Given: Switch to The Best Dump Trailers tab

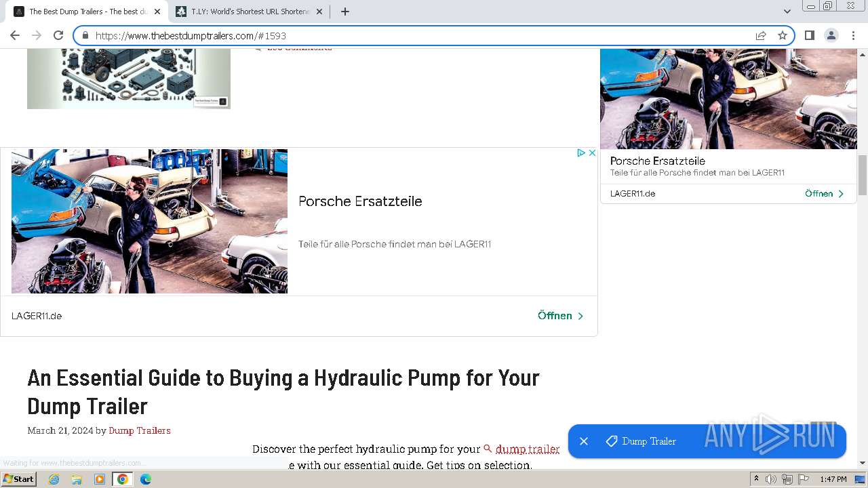Looking at the screenshot, I should tap(88, 12).
